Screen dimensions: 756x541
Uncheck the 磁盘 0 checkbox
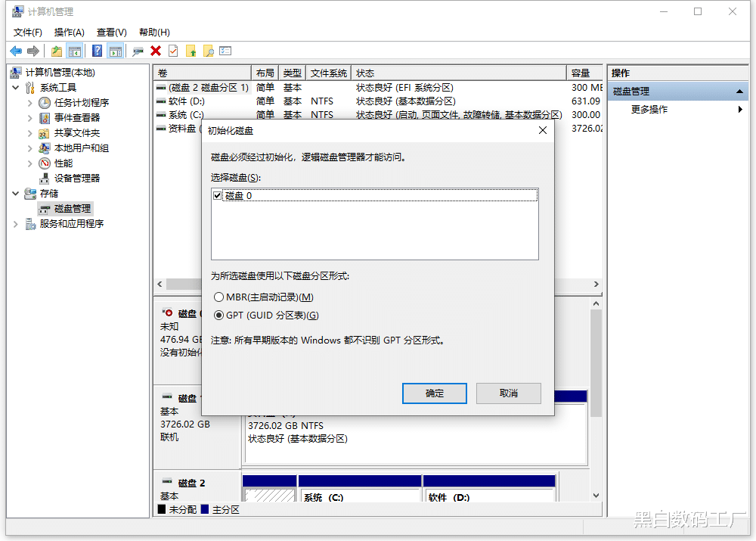pos(216,194)
